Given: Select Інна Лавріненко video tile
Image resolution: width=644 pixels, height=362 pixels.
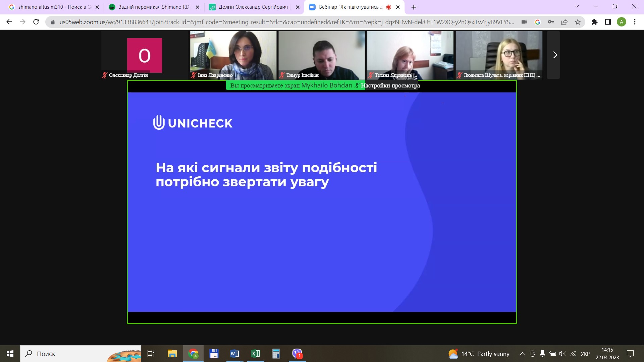Looking at the screenshot, I should point(233,55).
